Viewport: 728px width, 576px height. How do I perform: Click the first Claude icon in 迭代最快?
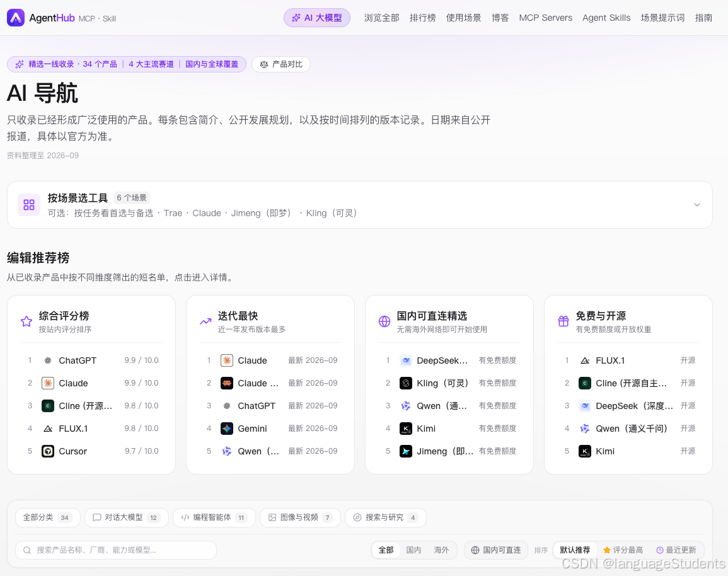pyautogui.click(x=226, y=360)
